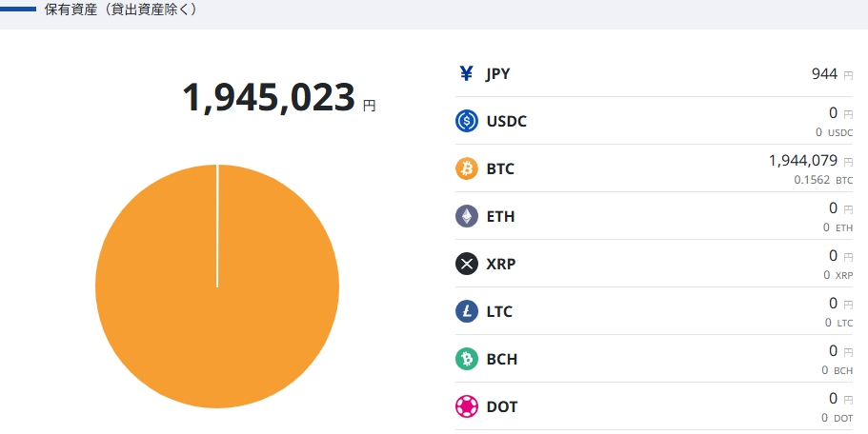Viewport: 868px width, 434px height.
Task: Open the XRP asset label
Action: point(500,265)
